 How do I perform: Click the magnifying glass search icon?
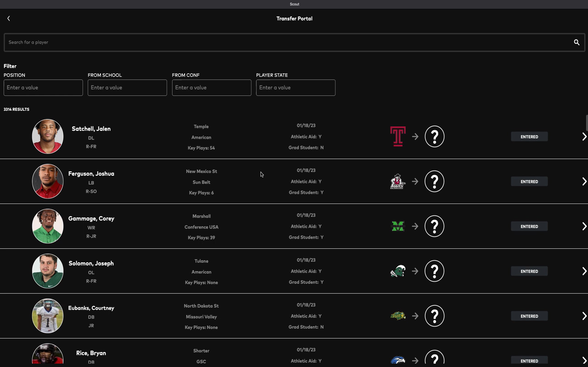pos(576,42)
